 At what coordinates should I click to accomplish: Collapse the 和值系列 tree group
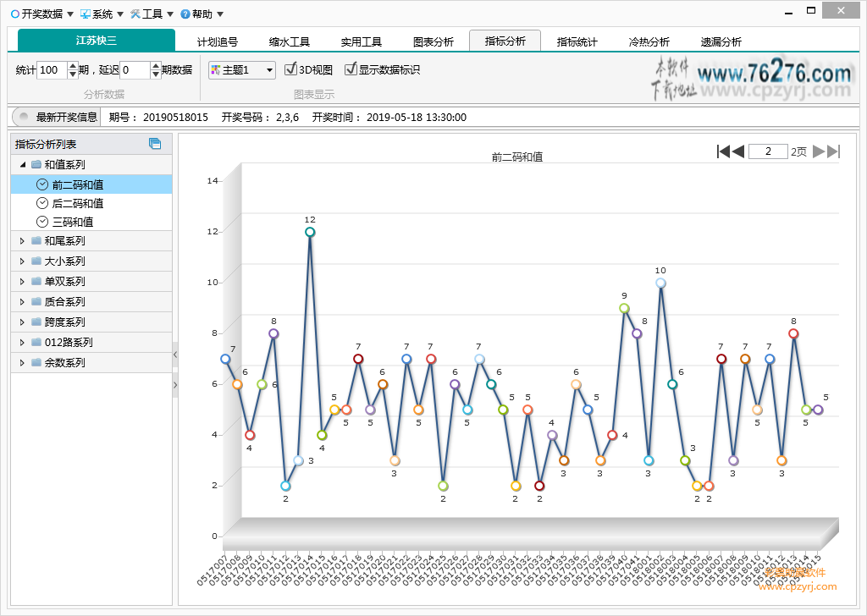point(22,165)
